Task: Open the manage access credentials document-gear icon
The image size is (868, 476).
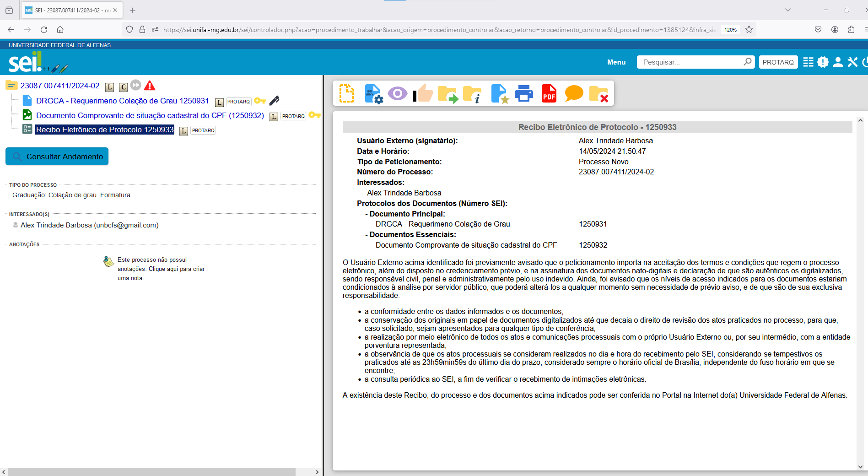Action: pos(373,93)
